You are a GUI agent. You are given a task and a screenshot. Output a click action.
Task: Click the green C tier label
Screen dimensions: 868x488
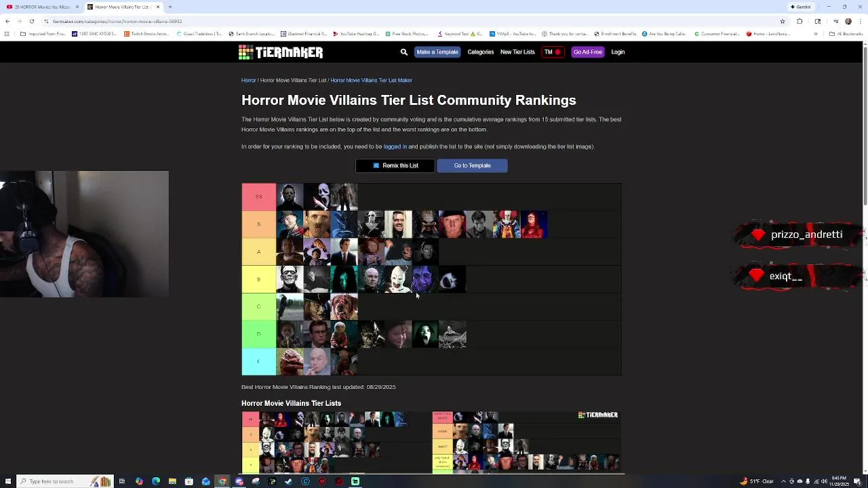click(x=258, y=306)
